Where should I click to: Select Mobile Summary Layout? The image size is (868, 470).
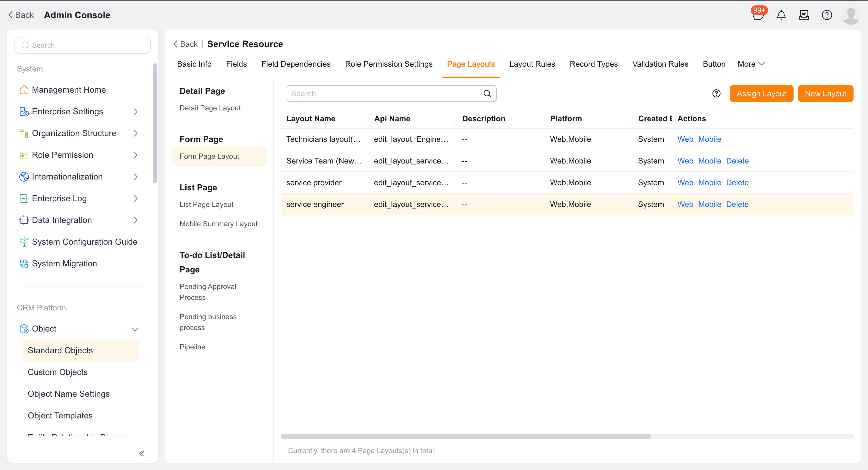tap(218, 224)
